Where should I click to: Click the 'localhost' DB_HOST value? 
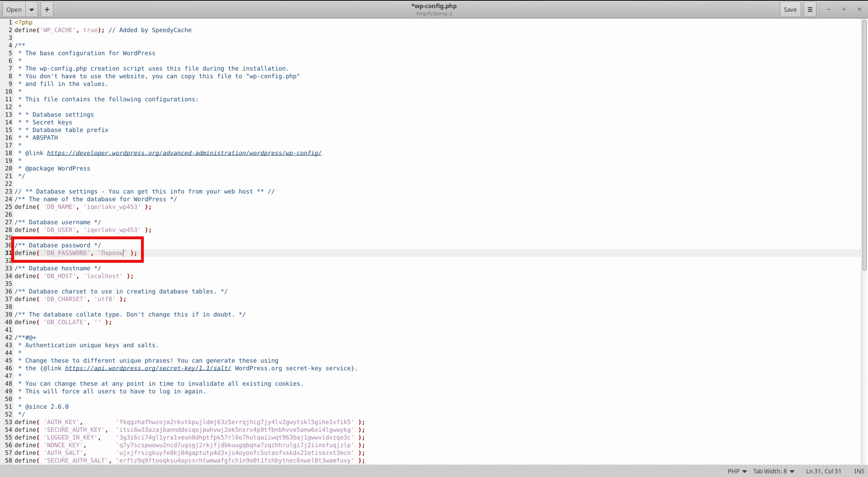(x=103, y=276)
